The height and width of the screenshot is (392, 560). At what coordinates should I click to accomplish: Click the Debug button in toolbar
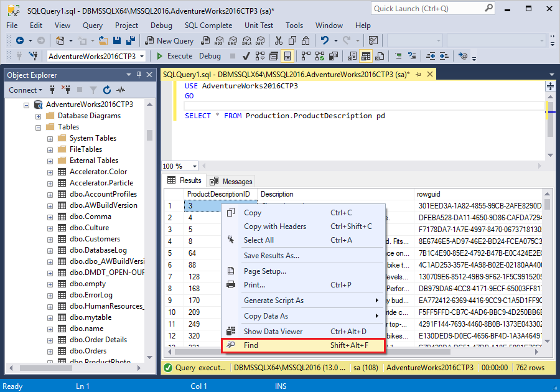click(x=210, y=56)
